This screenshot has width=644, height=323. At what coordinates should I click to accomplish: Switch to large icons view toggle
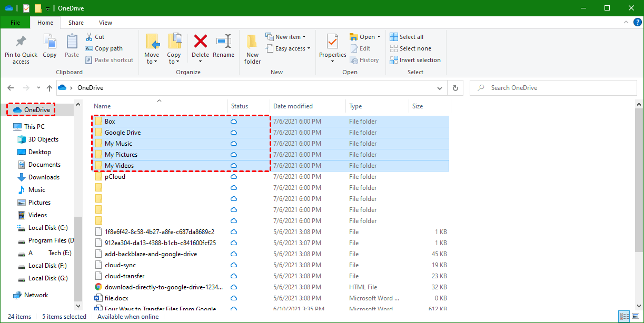pyautogui.click(x=635, y=317)
